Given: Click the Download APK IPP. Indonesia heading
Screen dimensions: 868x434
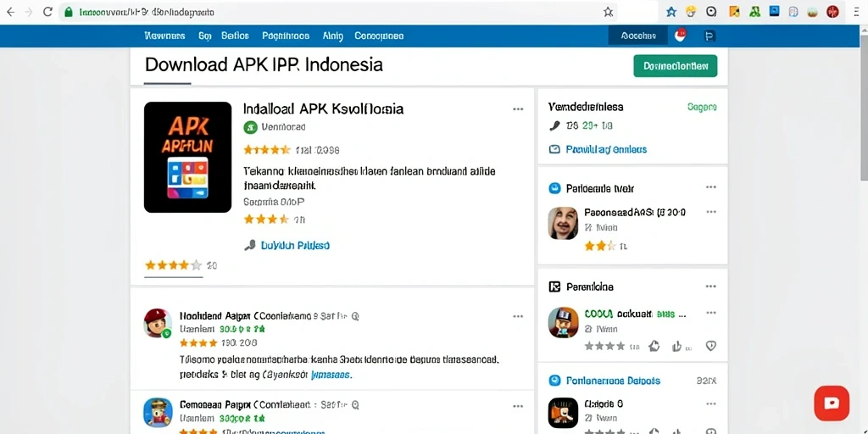Looking at the screenshot, I should click(264, 64).
